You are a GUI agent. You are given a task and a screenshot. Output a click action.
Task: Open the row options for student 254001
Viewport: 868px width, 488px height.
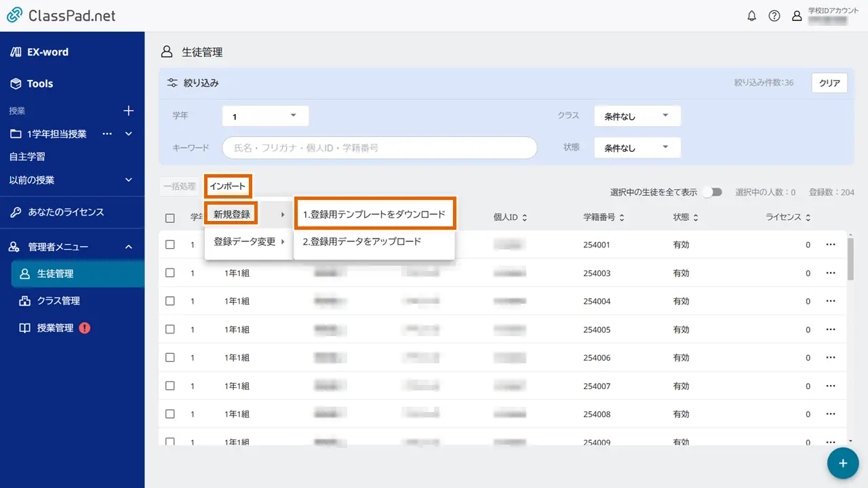click(831, 245)
